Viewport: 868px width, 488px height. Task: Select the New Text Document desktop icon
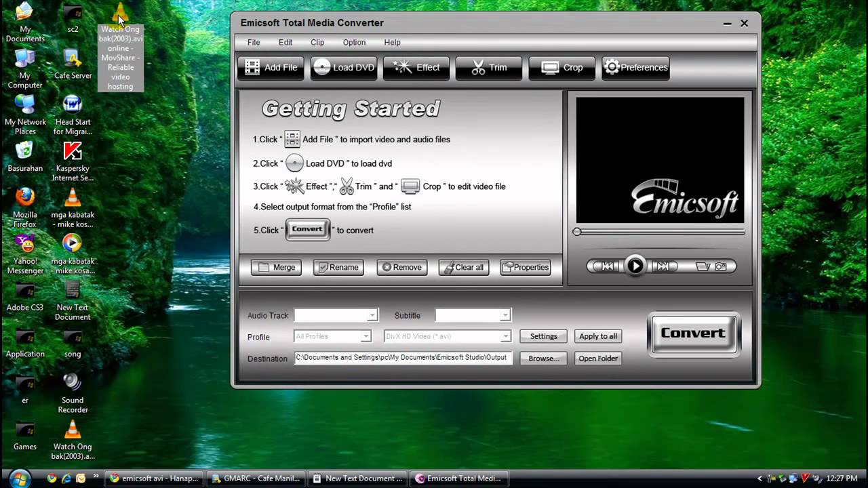[73, 300]
